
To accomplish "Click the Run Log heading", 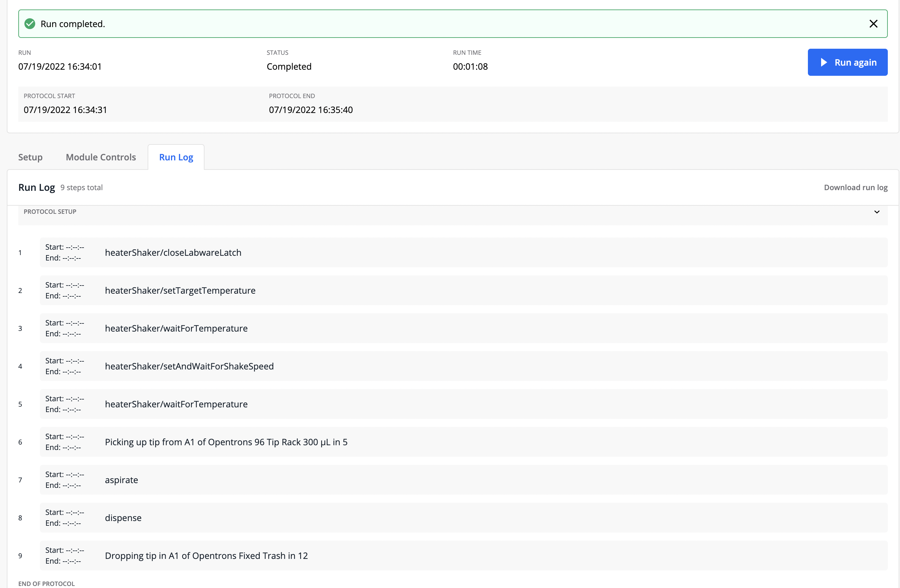I will click(36, 187).
